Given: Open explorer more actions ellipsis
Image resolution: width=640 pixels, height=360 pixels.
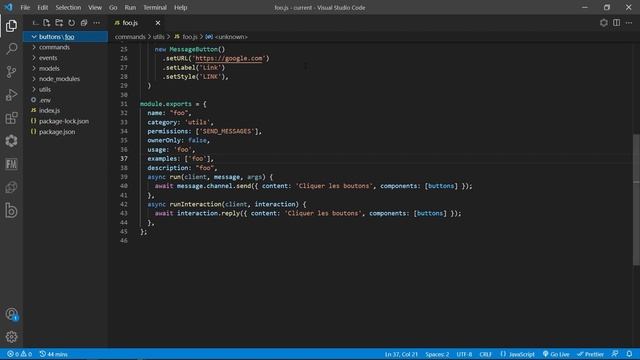Looking at the screenshot, I should click(x=96, y=23).
